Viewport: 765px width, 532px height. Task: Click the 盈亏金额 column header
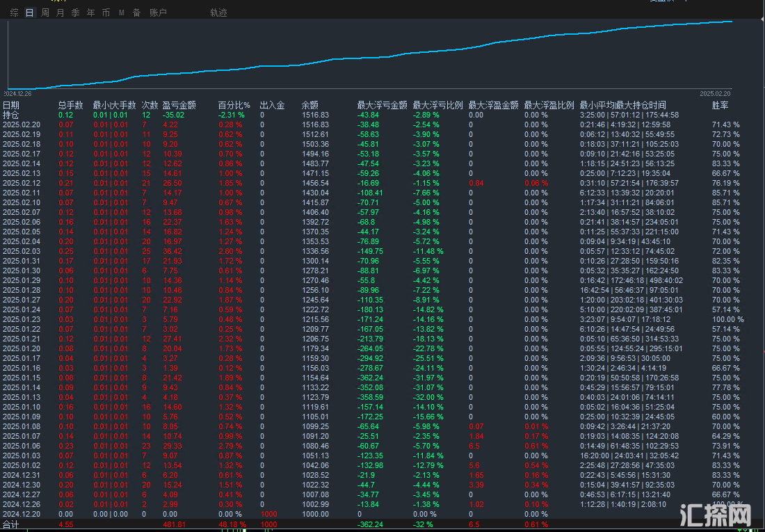tap(179, 106)
